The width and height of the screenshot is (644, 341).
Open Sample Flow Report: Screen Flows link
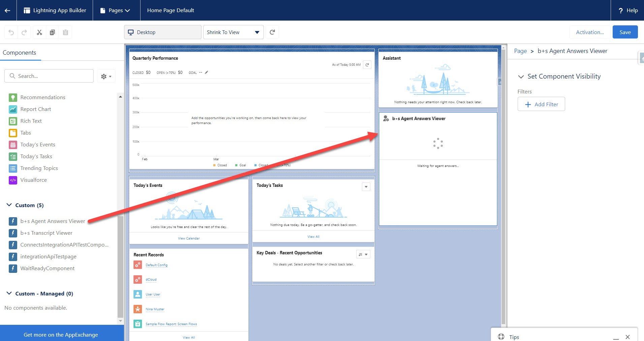pyautogui.click(x=171, y=324)
